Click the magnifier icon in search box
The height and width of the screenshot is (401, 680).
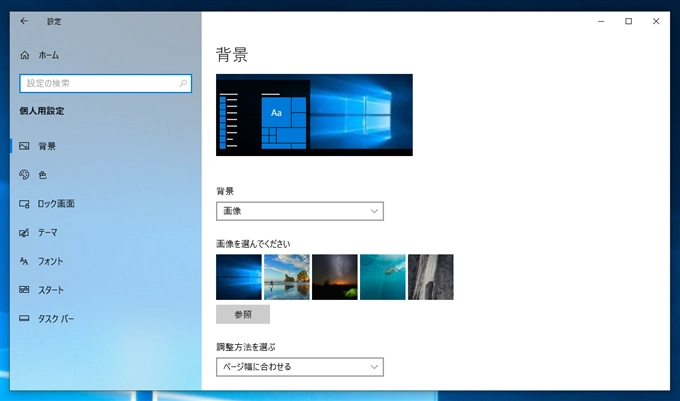[x=183, y=83]
